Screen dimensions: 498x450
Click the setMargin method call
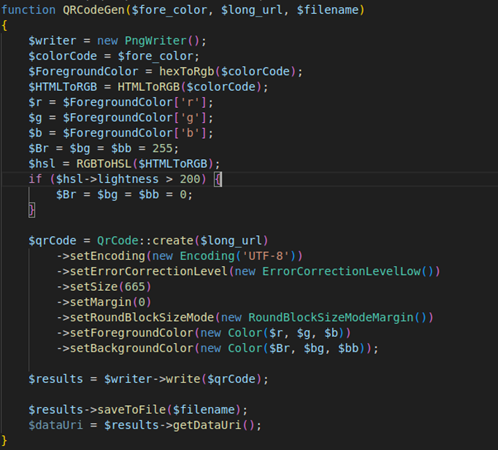[101, 302]
